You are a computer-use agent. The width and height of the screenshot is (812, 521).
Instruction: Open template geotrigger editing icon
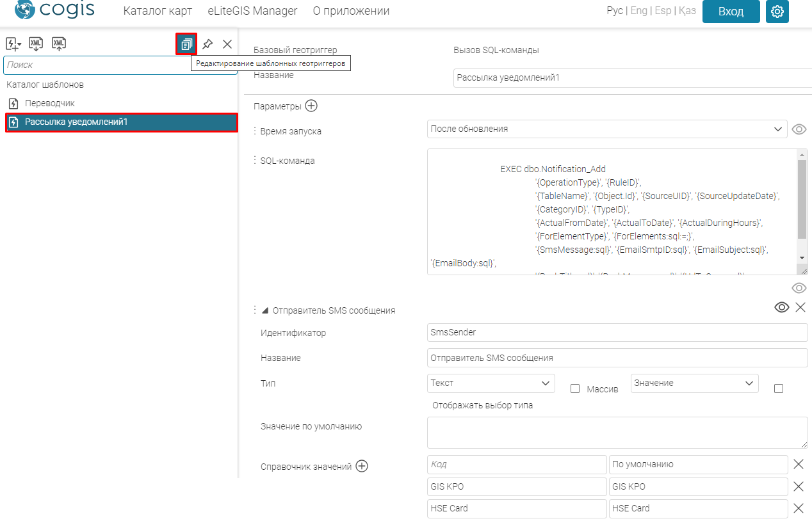click(186, 44)
